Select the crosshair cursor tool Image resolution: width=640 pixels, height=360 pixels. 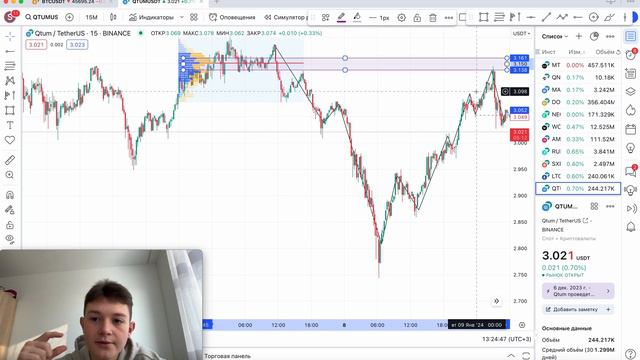[10, 36]
